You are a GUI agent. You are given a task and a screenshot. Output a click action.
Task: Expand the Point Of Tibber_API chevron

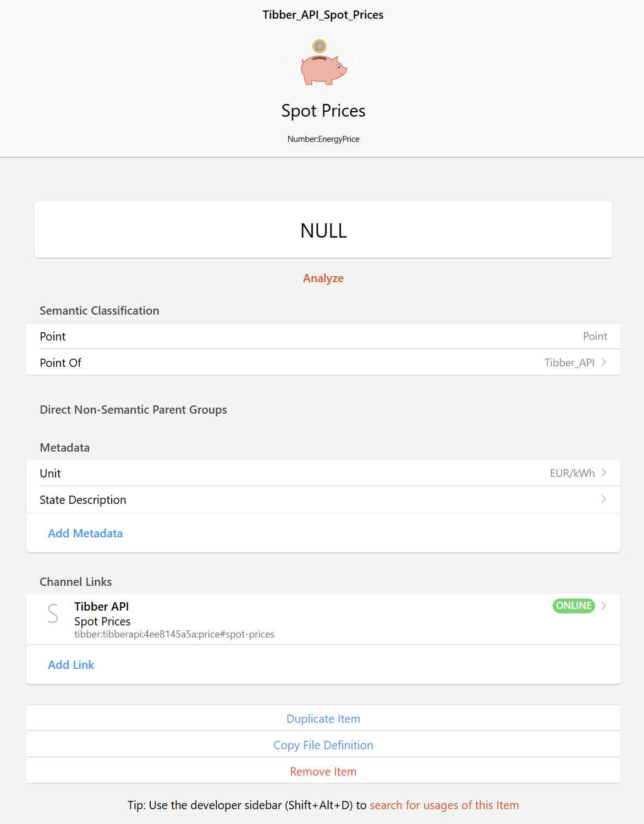click(604, 362)
